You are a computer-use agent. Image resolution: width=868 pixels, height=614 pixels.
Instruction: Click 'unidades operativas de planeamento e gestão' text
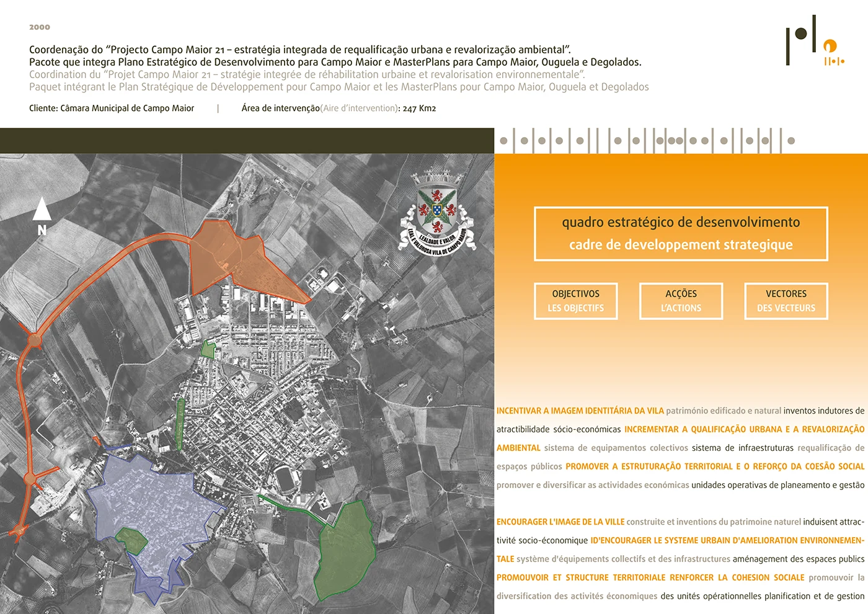point(778,485)
